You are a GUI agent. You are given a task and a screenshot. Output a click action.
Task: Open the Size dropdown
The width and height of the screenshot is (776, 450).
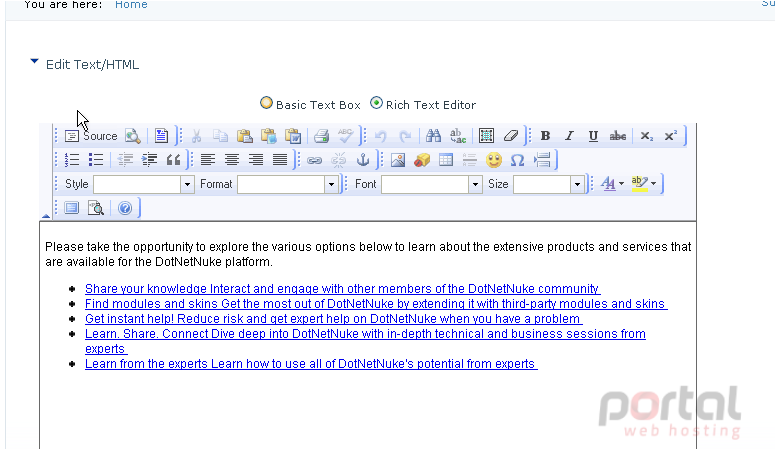pos(548,184)
